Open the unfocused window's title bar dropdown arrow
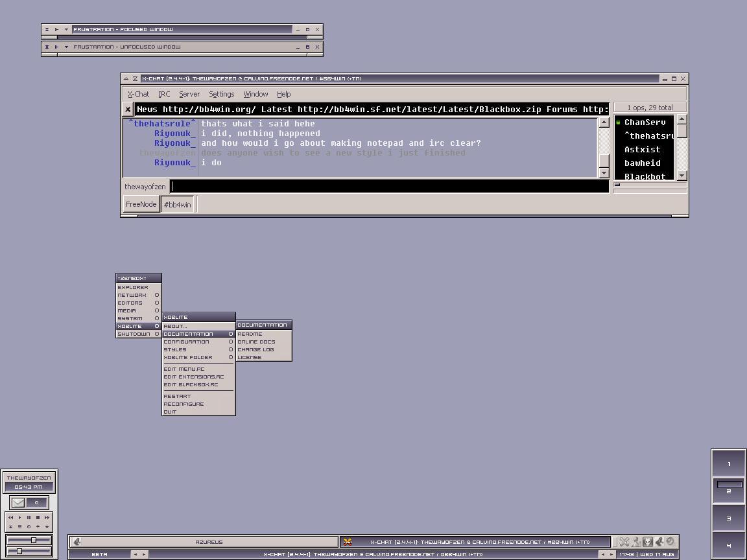This screenshot has width=747, height=560. pos(66,47)
